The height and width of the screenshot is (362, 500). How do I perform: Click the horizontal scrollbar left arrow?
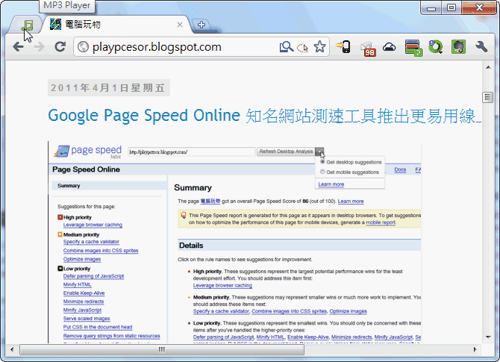[x=12, y=350]
